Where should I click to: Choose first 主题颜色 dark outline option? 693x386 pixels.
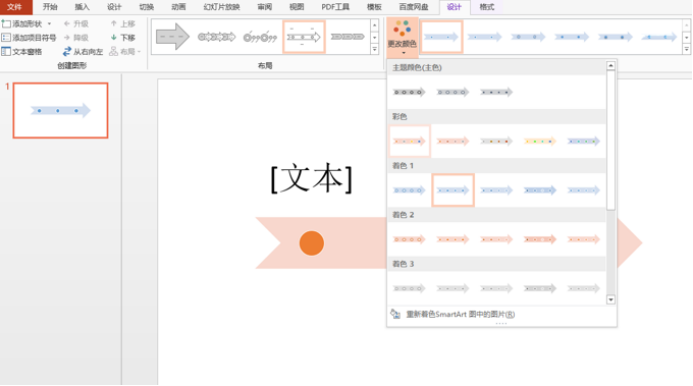409,92
